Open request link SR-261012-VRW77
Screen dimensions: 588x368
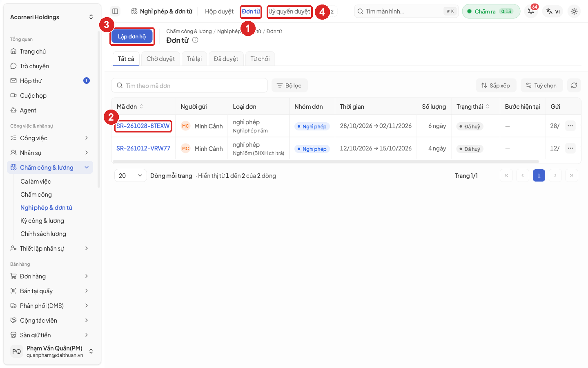pyautogui.click(x=143, y=148)
